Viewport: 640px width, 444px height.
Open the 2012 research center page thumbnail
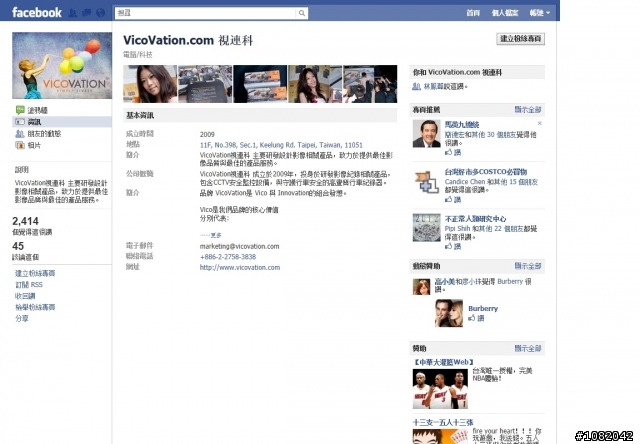point(427,227)
